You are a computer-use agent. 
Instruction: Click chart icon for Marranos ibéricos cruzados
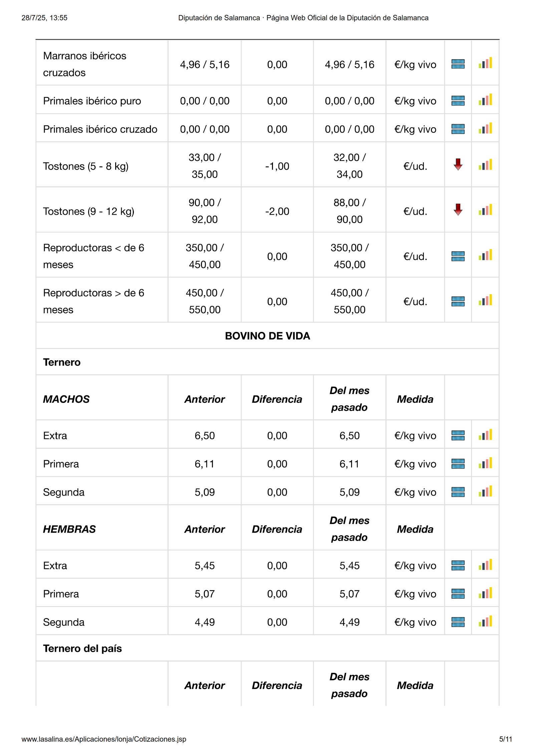tap(485, 63)
